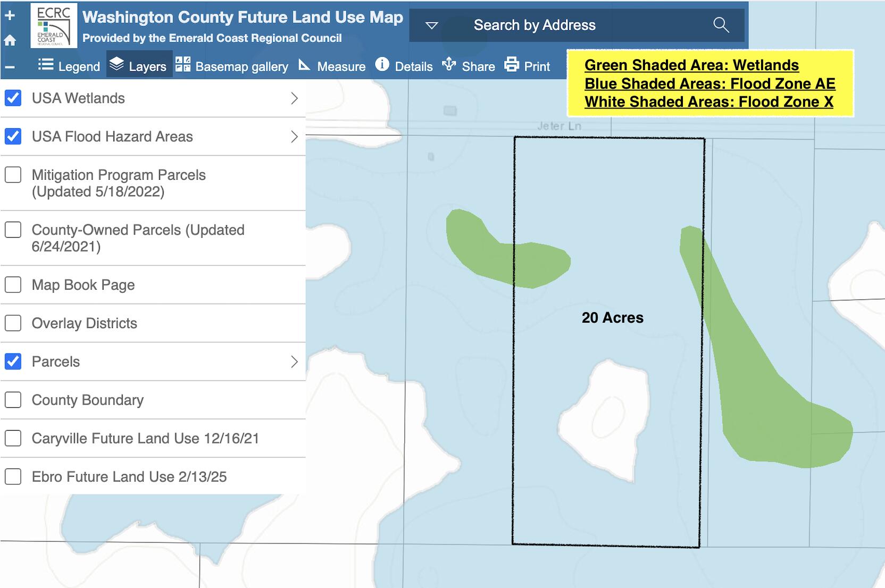
Task: Click the ECRC Emerald Coast logo
Action: coord(54,26)
